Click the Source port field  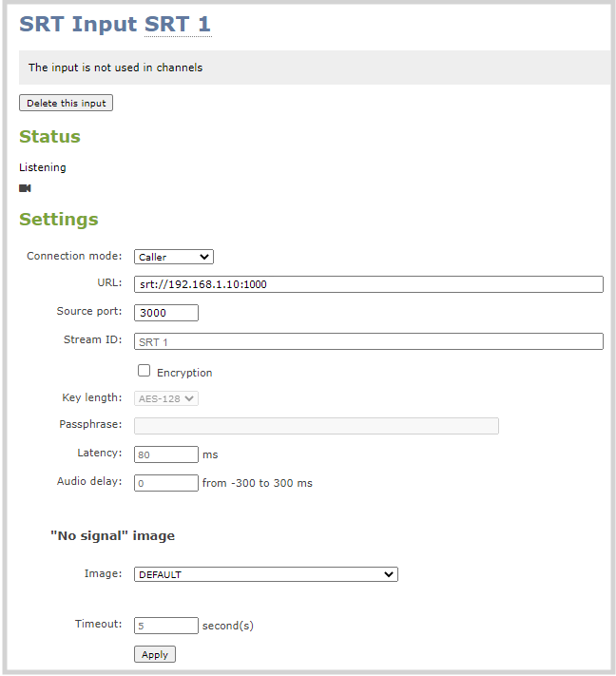pyautogui.click(x=166, y=313)
